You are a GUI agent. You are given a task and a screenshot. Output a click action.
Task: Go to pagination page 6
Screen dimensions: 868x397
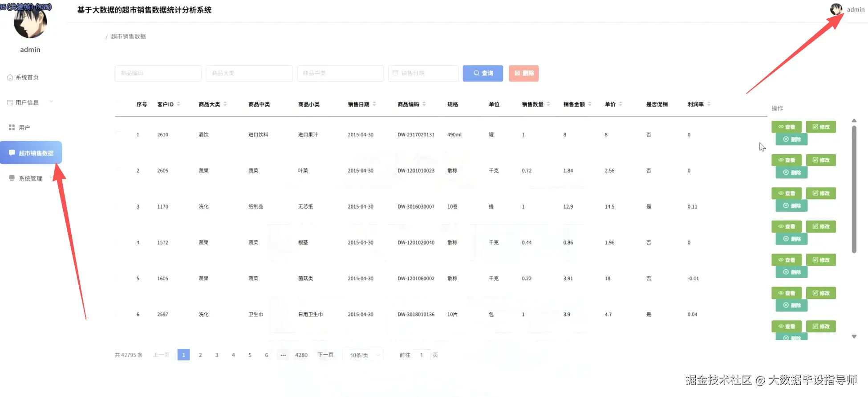coord(267,355)
